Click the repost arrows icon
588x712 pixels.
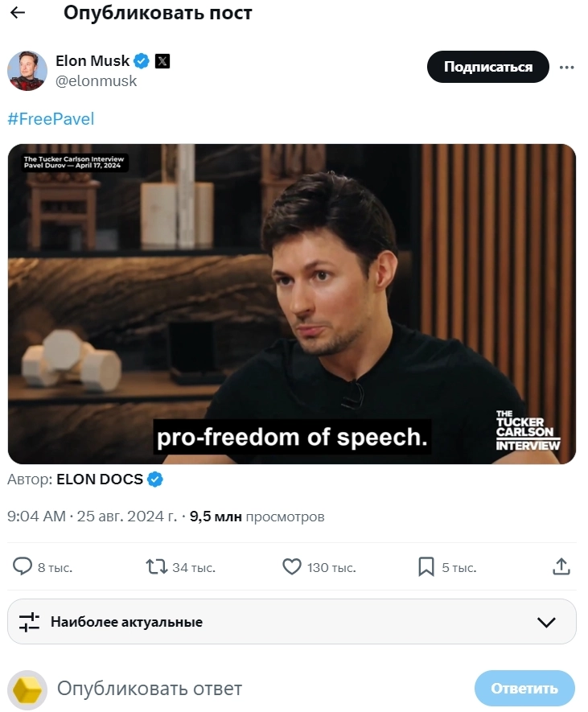tap(157, 566)
